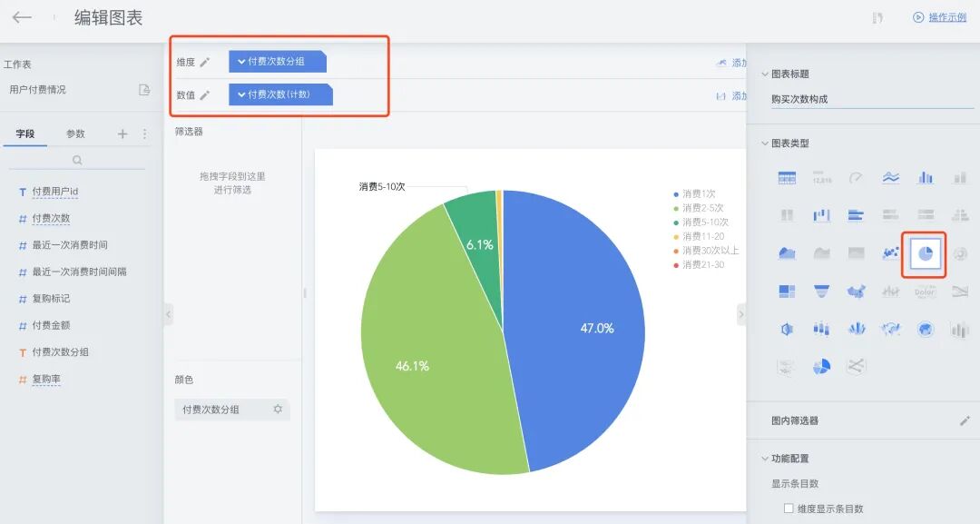Toggle 消费11-20 legend entry
This screenshot has width=980, height=524.
[699, 236]
